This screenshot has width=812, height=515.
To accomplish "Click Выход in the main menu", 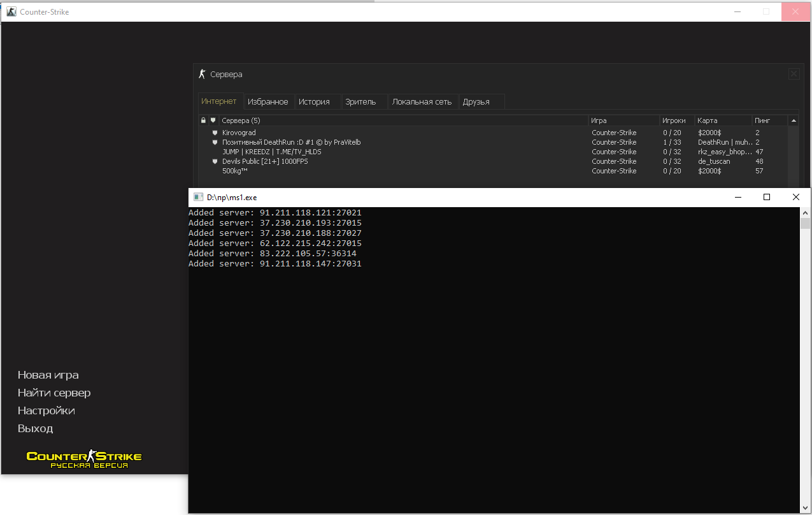I will point(36,428).
